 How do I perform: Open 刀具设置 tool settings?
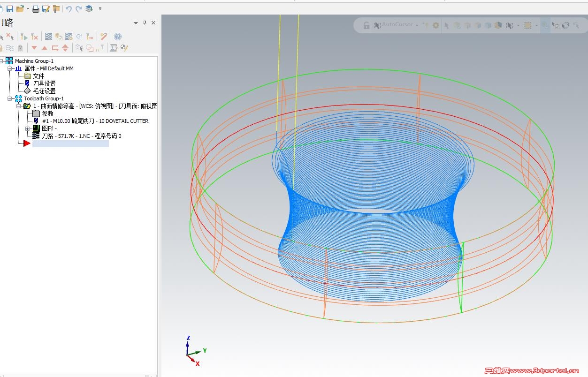pyautogui.click(x=44, y=83)
